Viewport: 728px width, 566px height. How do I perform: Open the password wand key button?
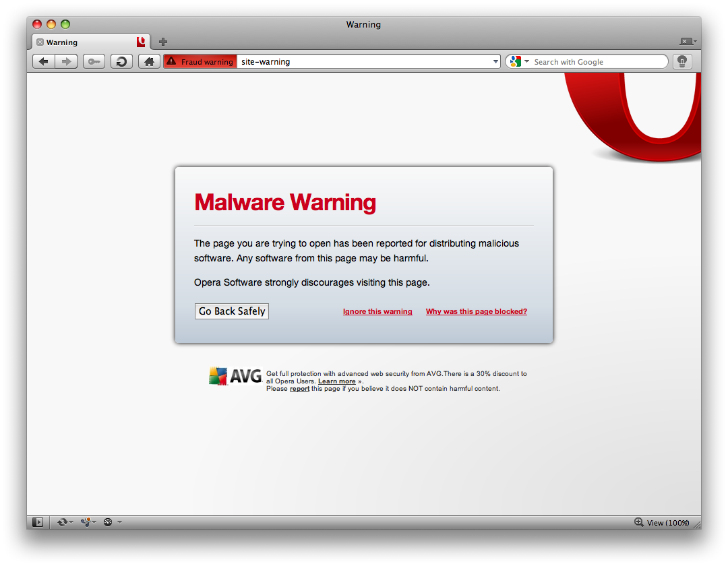point(94,62)
